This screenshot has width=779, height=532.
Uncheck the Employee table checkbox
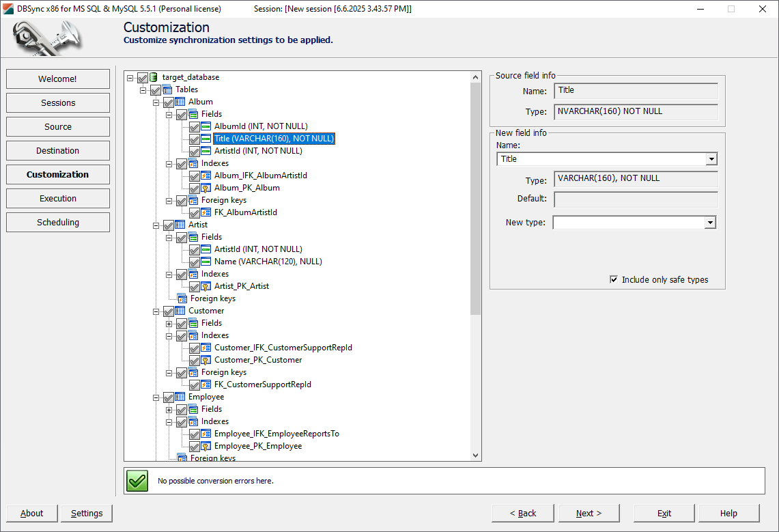(169, 397)
